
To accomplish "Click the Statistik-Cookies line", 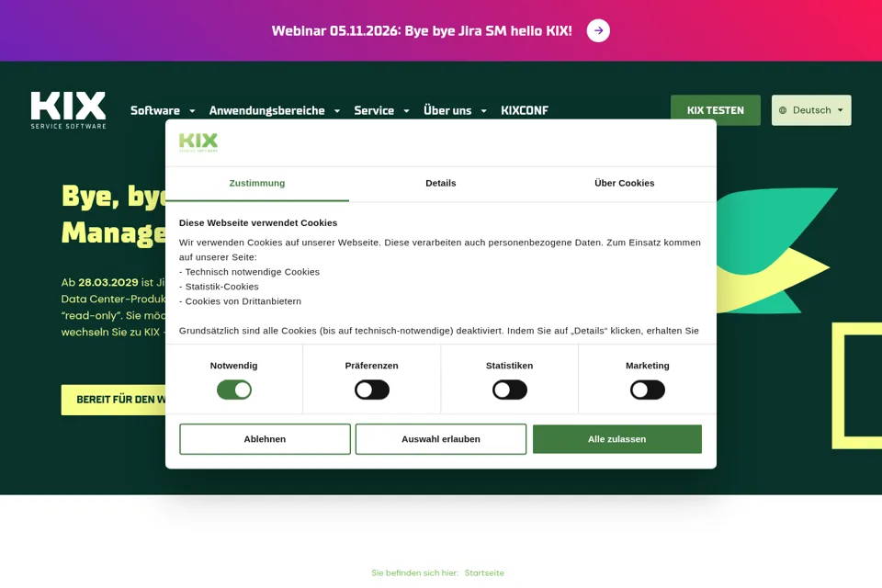I will pos(219,287).
